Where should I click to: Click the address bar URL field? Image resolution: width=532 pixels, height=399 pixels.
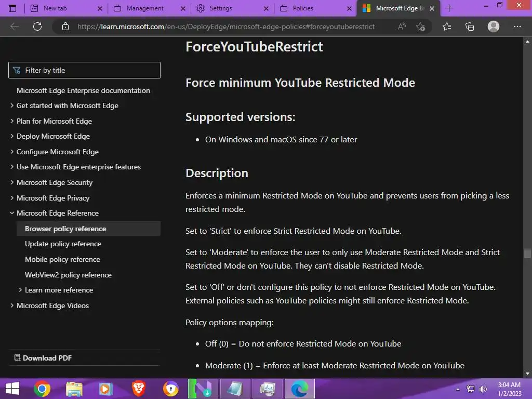225,26
